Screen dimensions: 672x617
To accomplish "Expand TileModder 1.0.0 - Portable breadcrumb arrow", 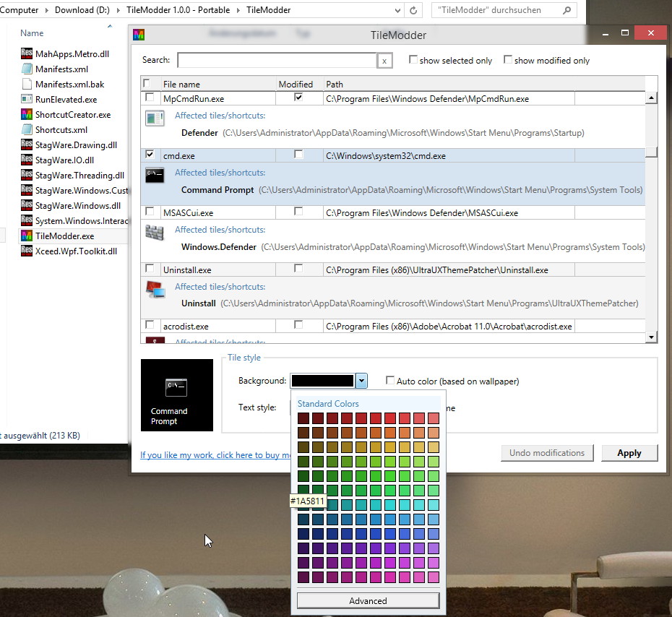I will pyautogui.click(x=238, y=10).
